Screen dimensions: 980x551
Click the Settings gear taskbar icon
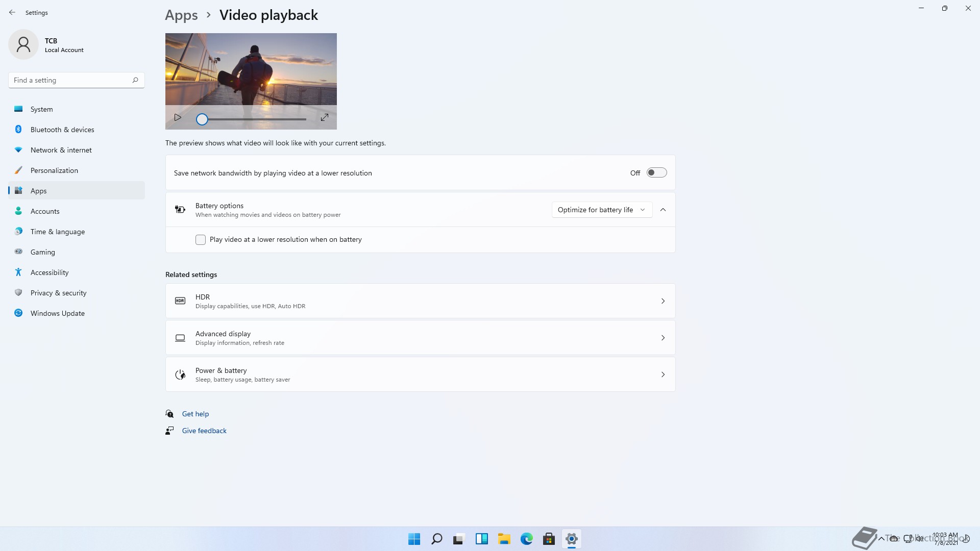click(571, 539)
